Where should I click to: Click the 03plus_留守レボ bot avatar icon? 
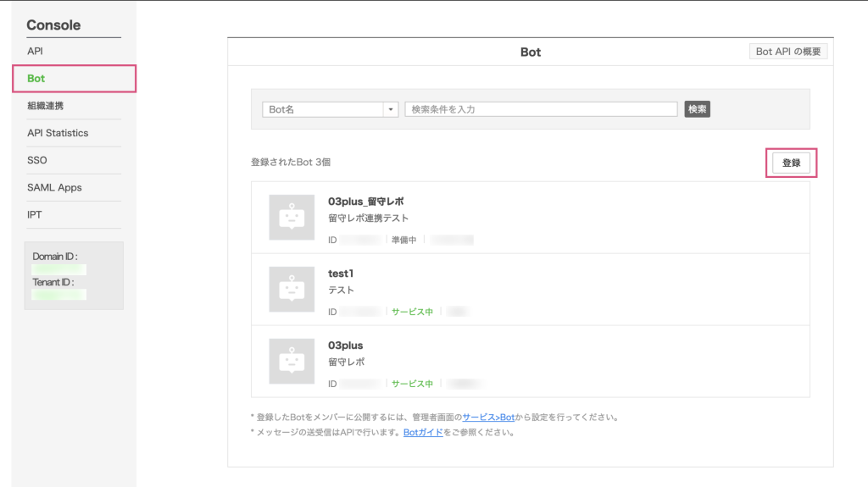point(292,216)
